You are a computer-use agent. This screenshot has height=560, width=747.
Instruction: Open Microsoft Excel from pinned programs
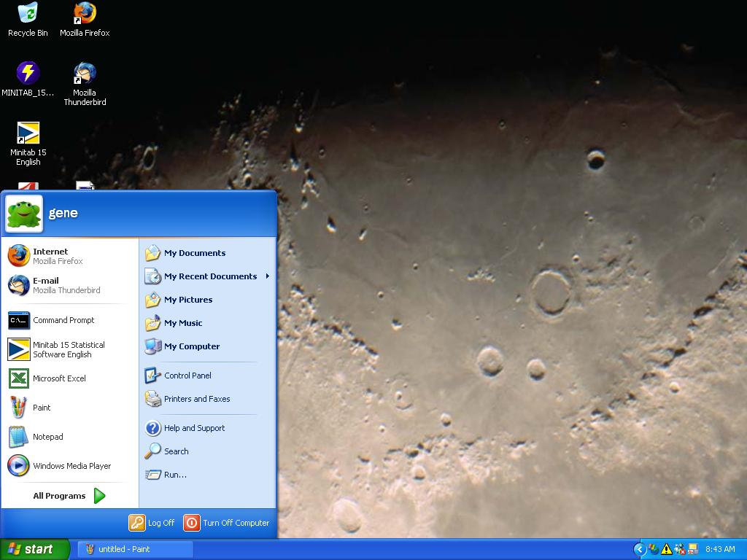pos(58,378)
